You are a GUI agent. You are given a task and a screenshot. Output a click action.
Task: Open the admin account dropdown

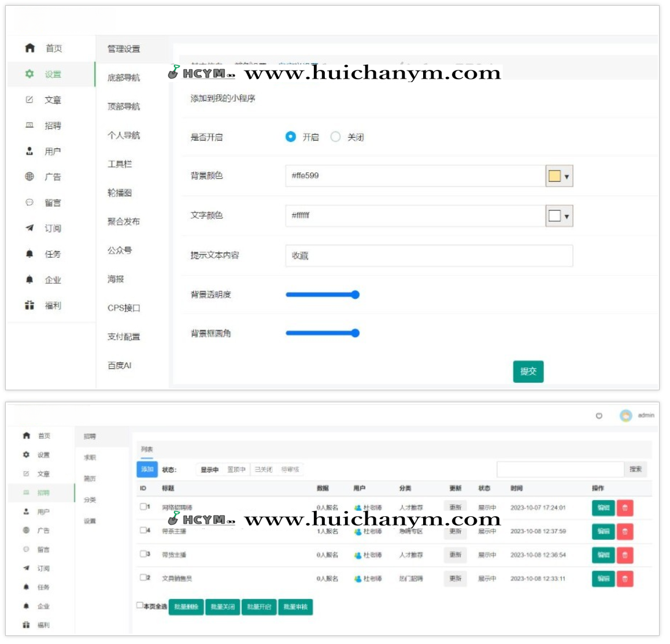coord(638,415)
